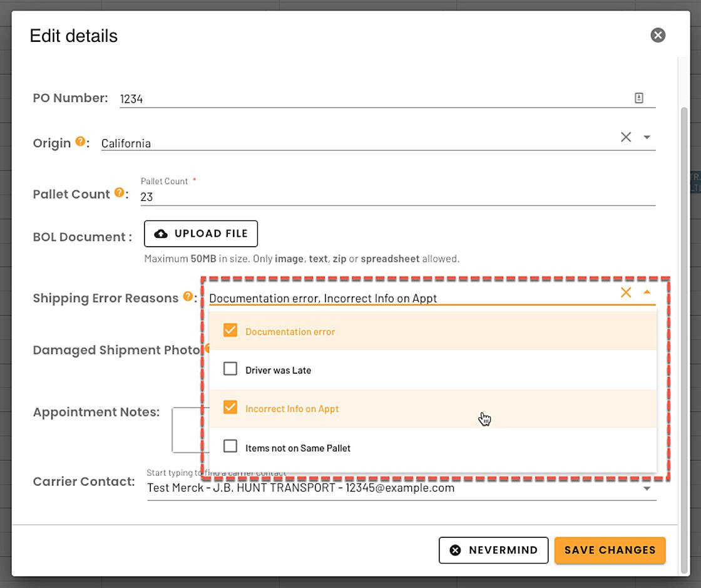Close the Edit details dialog
The image size is (701, 588).
pos(658,35)
